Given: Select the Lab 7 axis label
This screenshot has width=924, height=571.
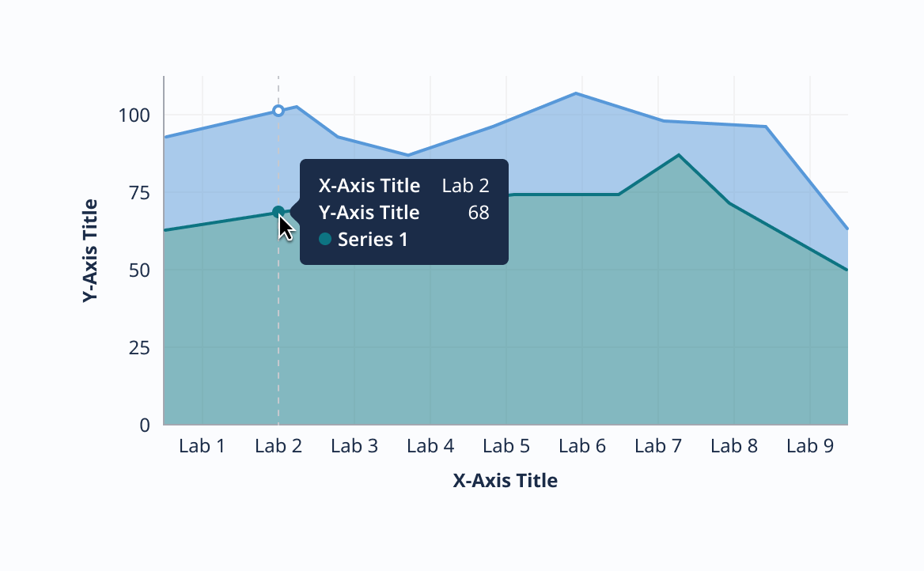Looking at the screenshot, I should click(x=658, y=446).
